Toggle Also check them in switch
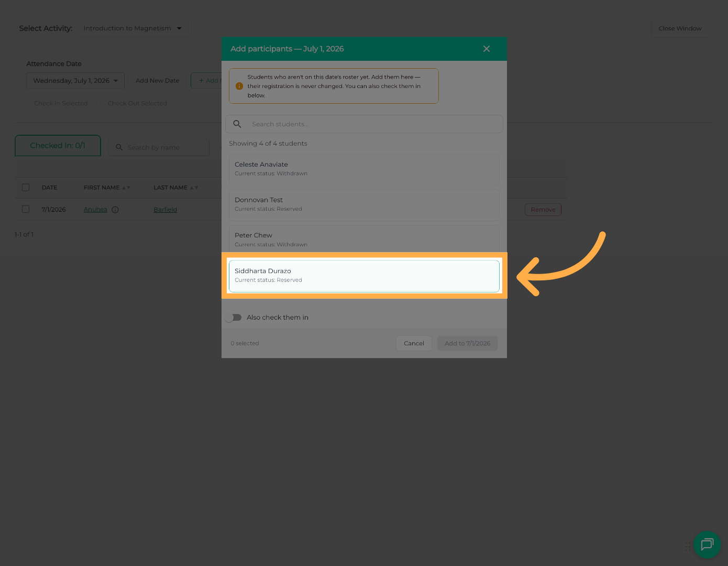Viewport: 728px width, 566px height. tap(233, 318)
